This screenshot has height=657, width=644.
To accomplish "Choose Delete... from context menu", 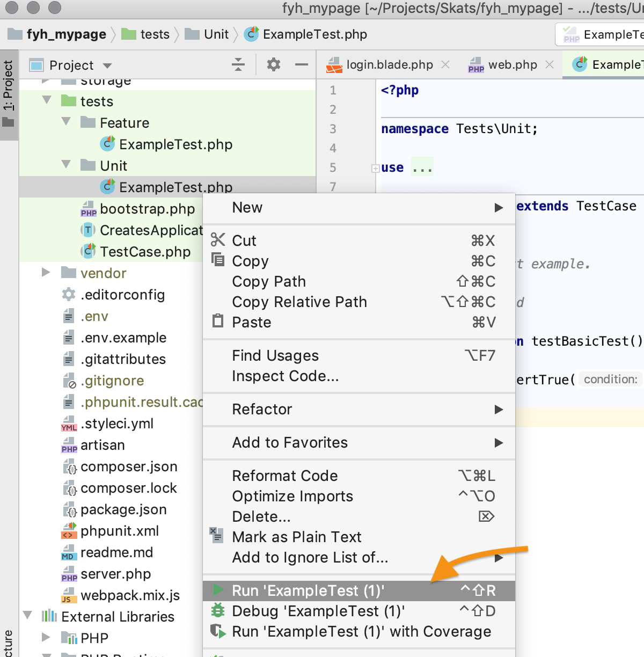I will 359,516.
